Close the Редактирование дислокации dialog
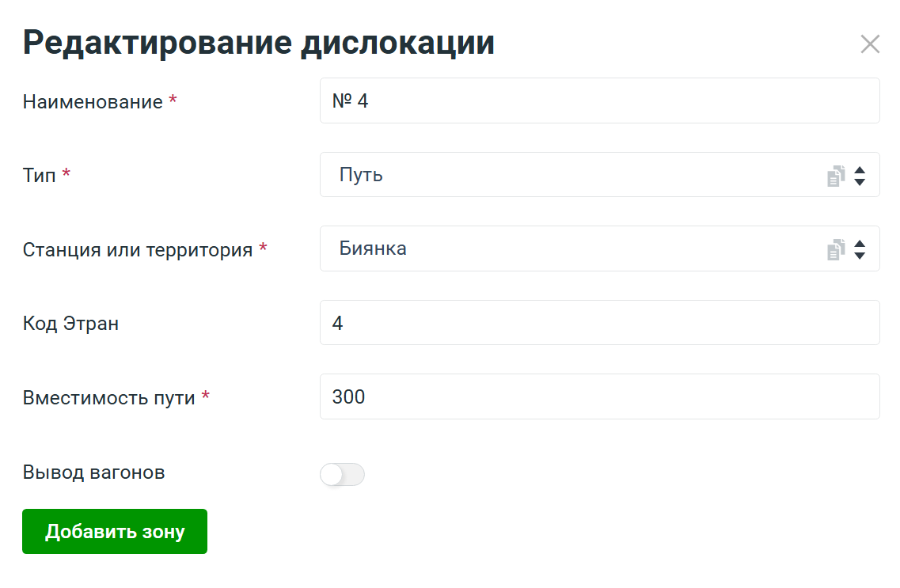 click(x=870, y=44)
